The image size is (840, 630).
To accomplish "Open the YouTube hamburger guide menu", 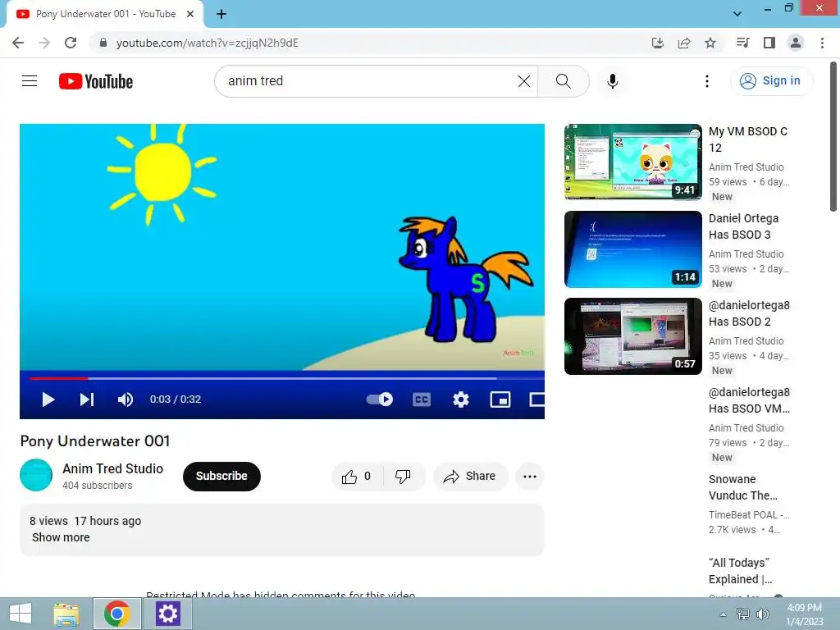I will 30,81.
